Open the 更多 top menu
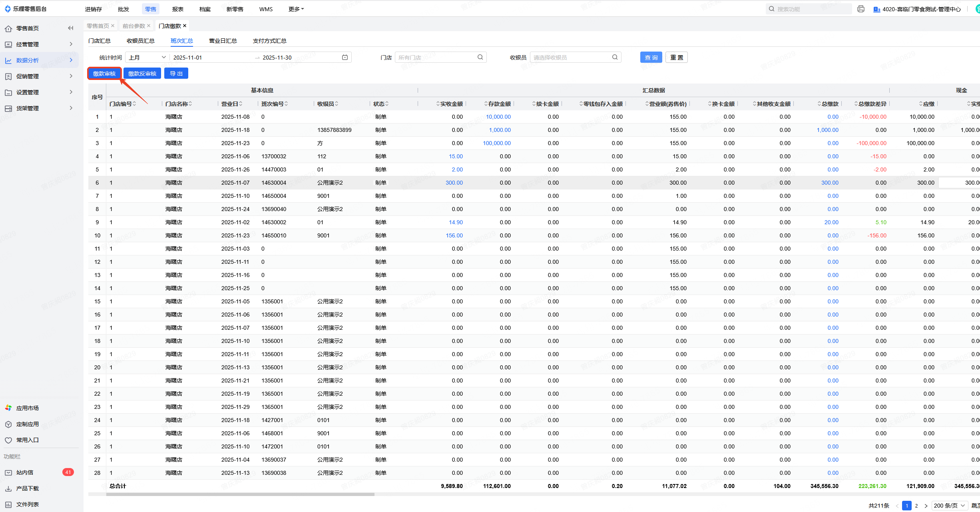Image resolution: width=980 pixels, height=512 pixels. 296,9
